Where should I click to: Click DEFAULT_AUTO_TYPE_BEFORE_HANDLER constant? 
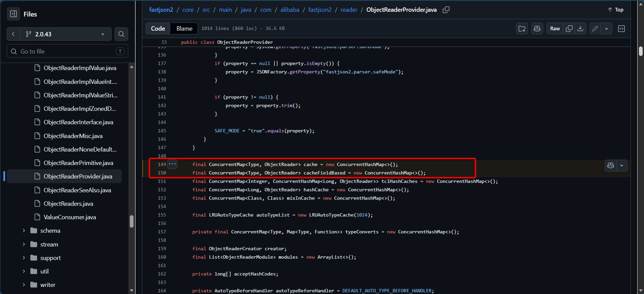click(387, 291)
